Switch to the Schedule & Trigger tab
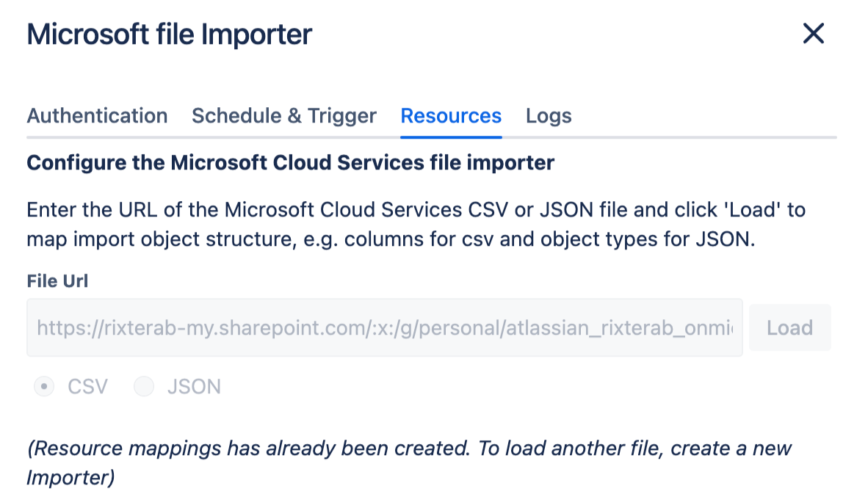The width and height of the screenshot is (868, 494). click(283, 116)
